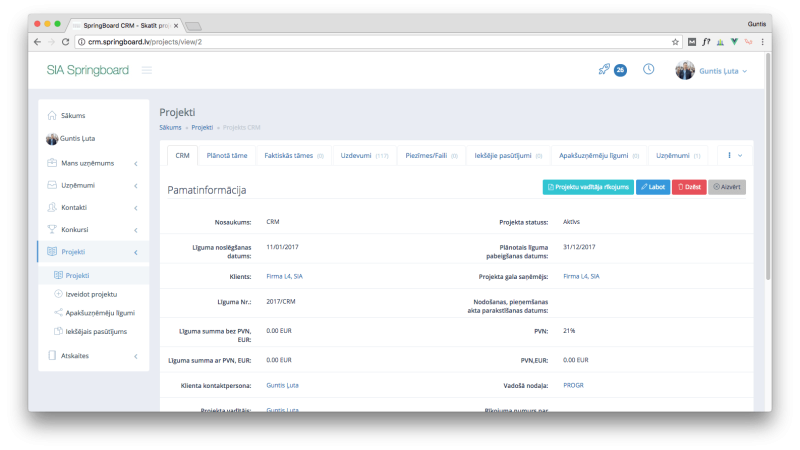800x450 pixels.
Task: Click the mail extension icon
Action: pos(691,42)
